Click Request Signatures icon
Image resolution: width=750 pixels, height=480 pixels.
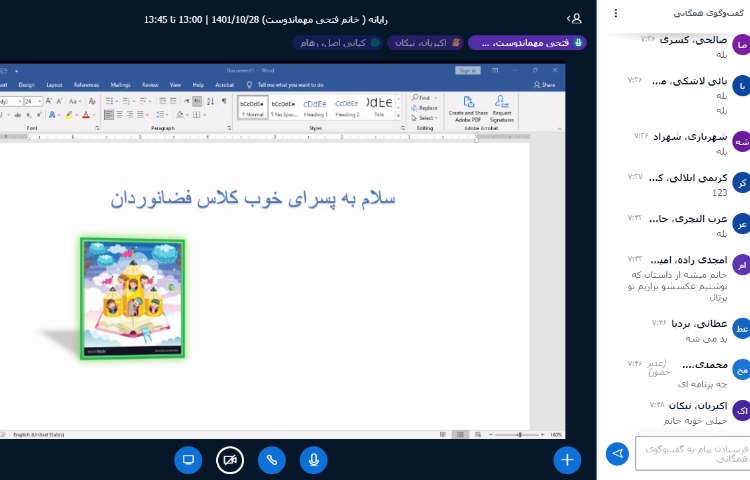coord(502,109)
